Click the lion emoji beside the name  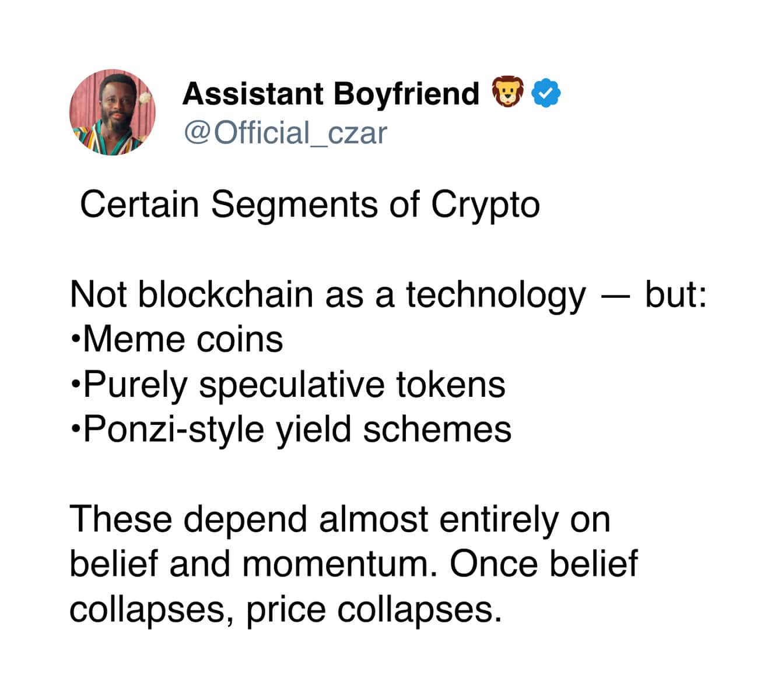coord(508,93)
